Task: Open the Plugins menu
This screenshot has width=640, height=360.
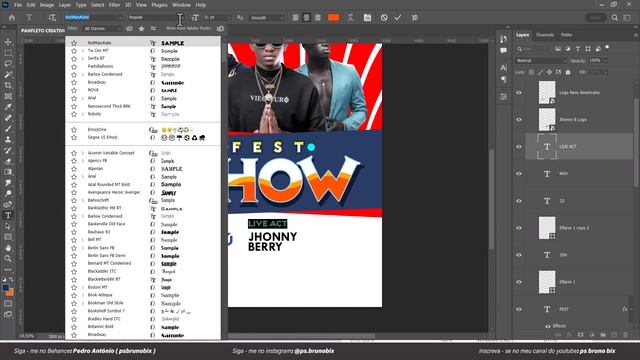Action: click(x=159, y=5)
